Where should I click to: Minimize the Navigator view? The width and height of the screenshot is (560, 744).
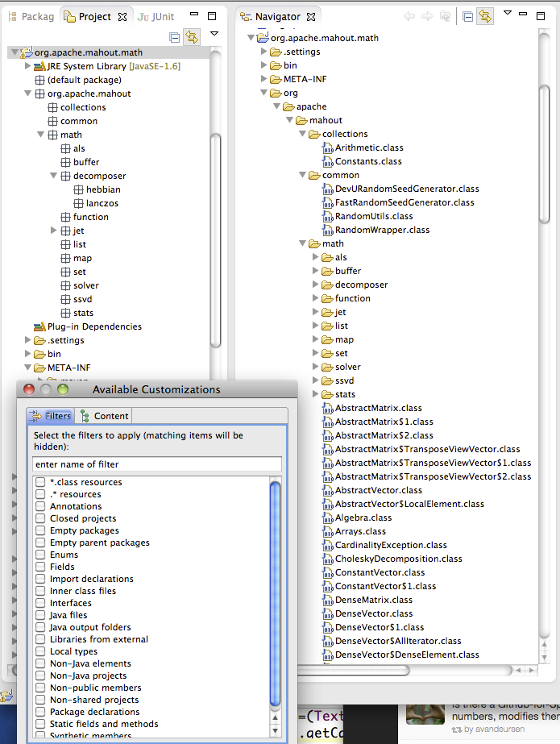pos(523,15)
